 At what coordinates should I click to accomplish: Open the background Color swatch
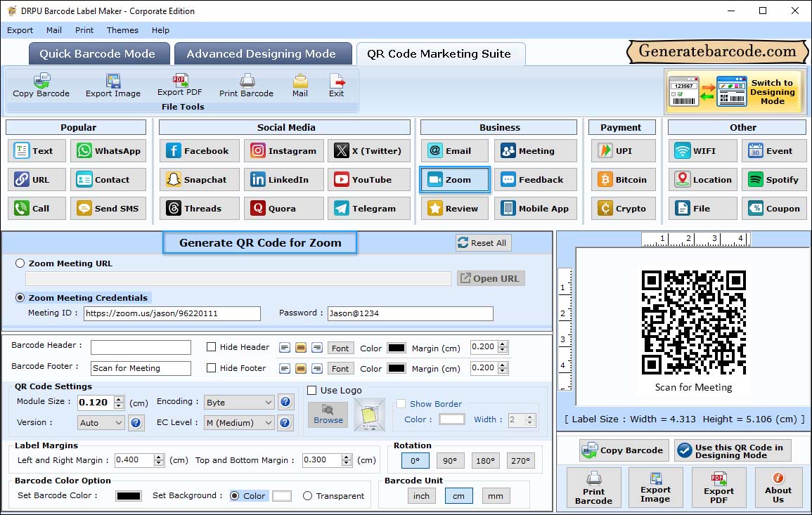pyautogui.click(x=282, y=496)
